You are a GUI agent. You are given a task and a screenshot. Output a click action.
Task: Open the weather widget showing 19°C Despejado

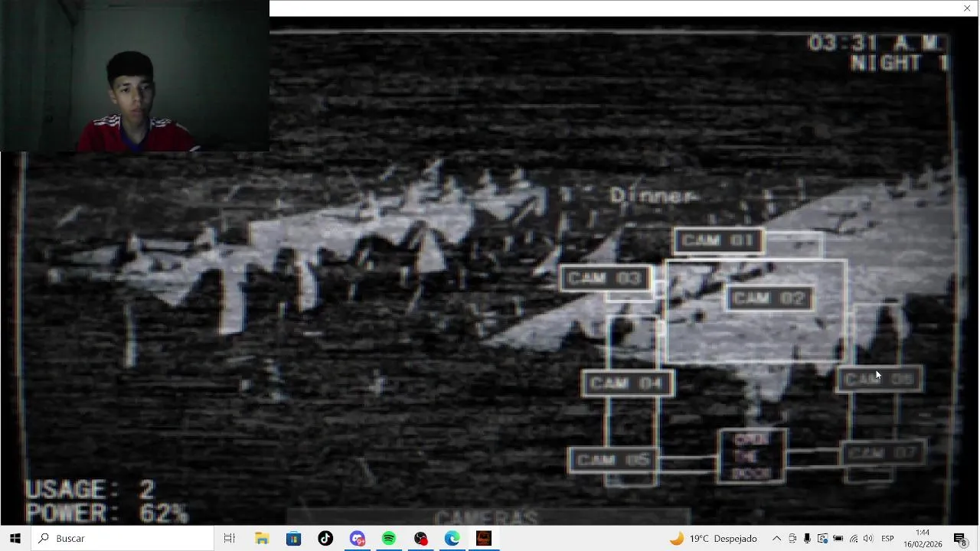(x=713, y=539)
